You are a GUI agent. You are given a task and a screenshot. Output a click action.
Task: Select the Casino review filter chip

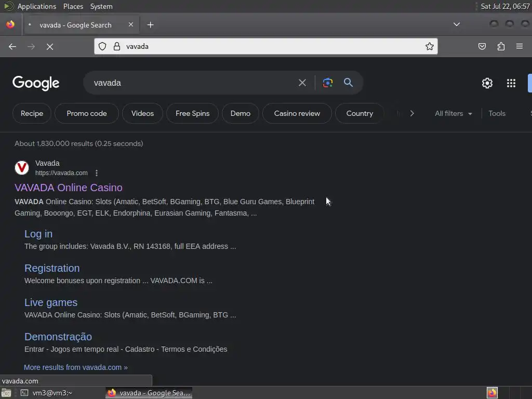pos(297,113)
